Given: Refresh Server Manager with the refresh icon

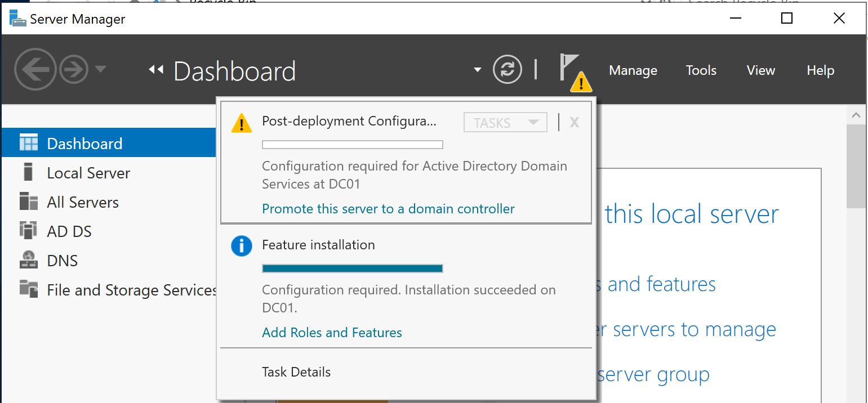Looking at the screenshot, I should (508, 69).
